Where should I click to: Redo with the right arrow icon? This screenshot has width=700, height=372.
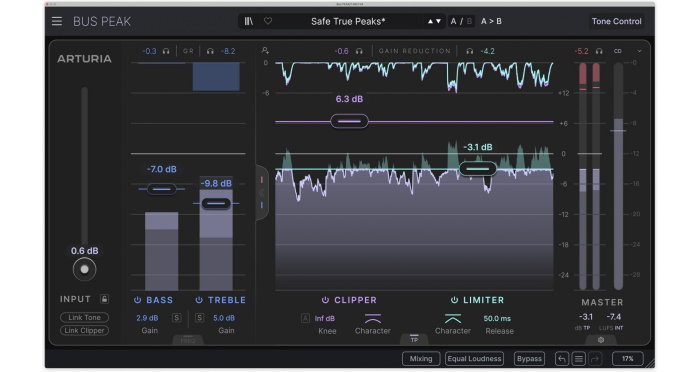pyautogui.click(x=595, y=359)
